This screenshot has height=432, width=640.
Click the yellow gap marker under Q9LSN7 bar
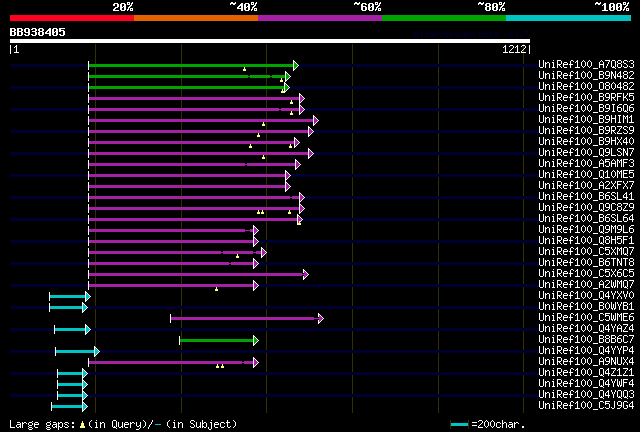263,157
